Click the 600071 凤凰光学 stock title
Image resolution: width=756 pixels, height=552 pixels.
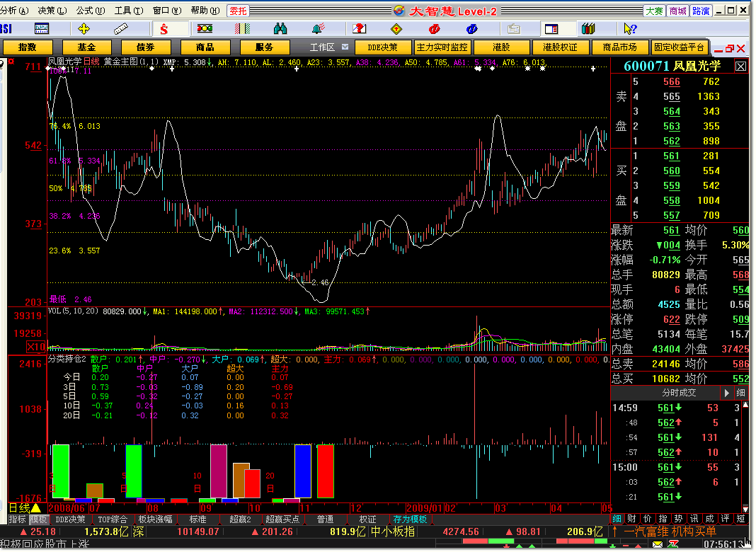pos(672,66)
